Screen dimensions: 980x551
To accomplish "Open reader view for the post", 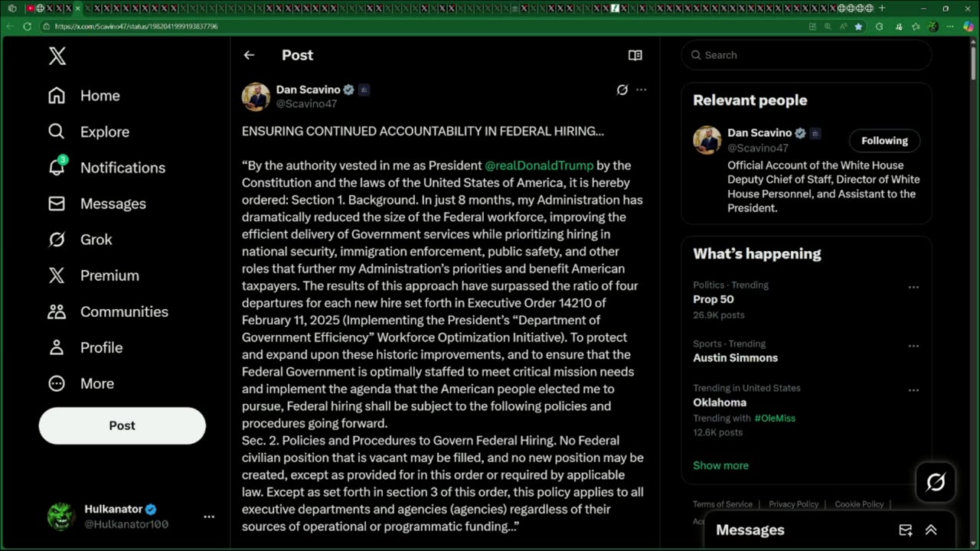I will point(635,55).
